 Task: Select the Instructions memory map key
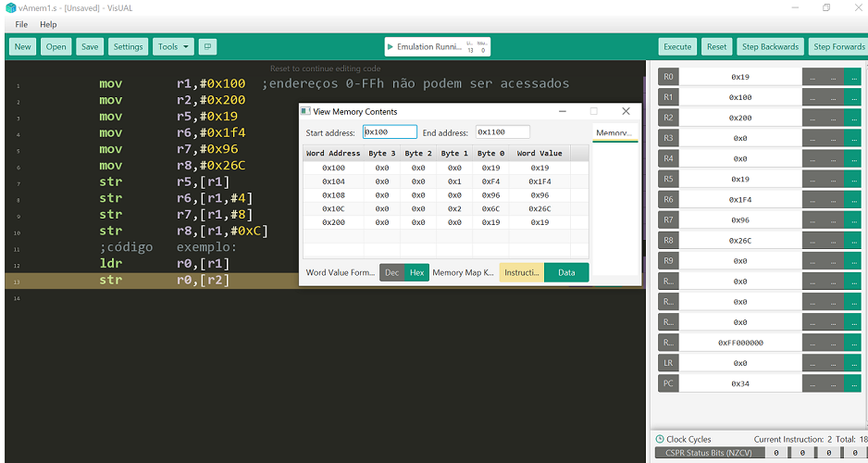pyautogui.click(x=522, y=272)
